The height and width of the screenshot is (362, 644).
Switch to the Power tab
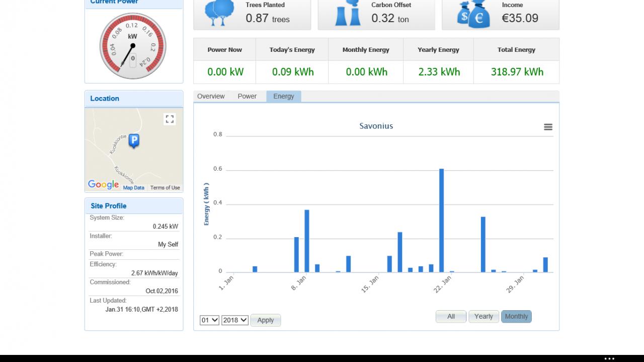pyautogui.click(x=247, y=96)
